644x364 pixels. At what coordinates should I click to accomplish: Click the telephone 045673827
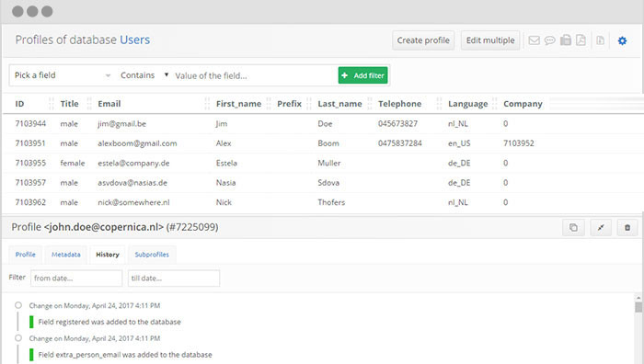tap(398, 123)
